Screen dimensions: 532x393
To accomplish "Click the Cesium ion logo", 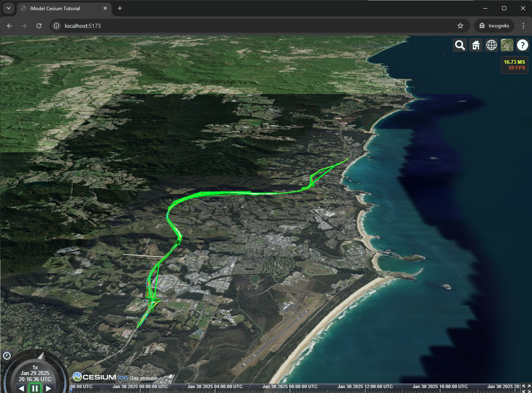I will click(x=100, y=377).
